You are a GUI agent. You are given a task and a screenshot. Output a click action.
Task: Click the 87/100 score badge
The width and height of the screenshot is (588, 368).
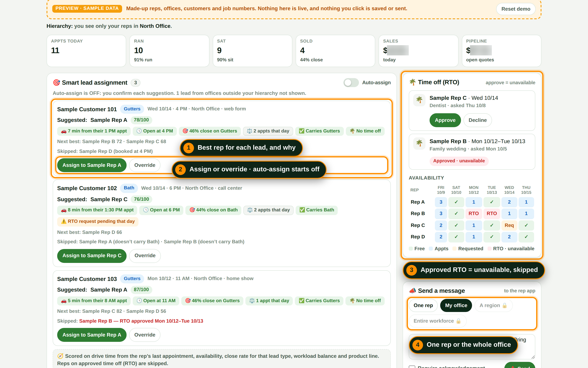click(x=141, y=290)
